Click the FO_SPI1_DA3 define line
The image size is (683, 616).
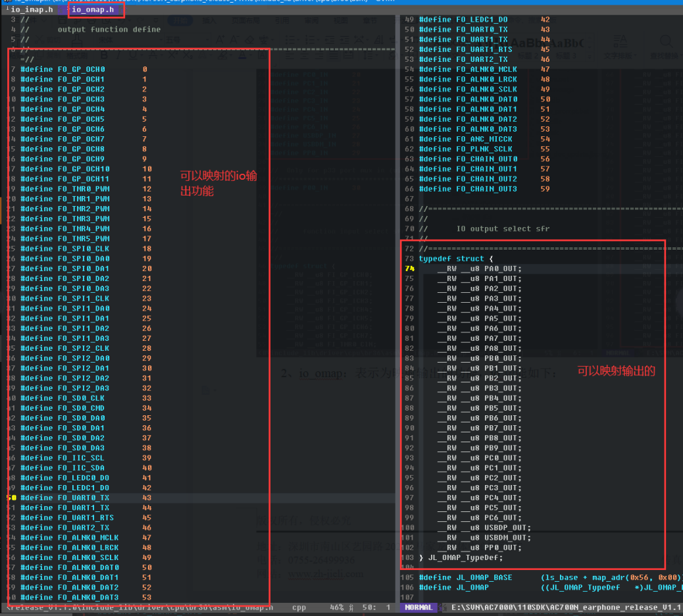tap(86, 338)
